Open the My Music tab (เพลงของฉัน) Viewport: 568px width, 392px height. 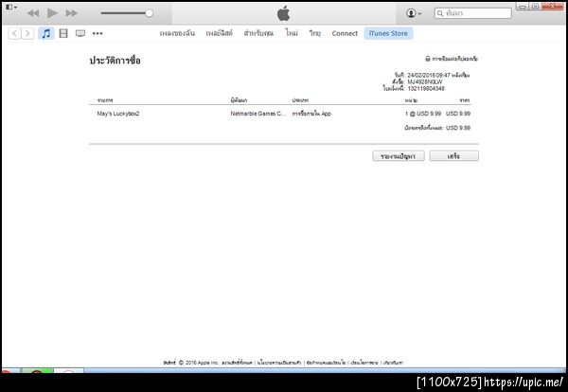point(177,33)
